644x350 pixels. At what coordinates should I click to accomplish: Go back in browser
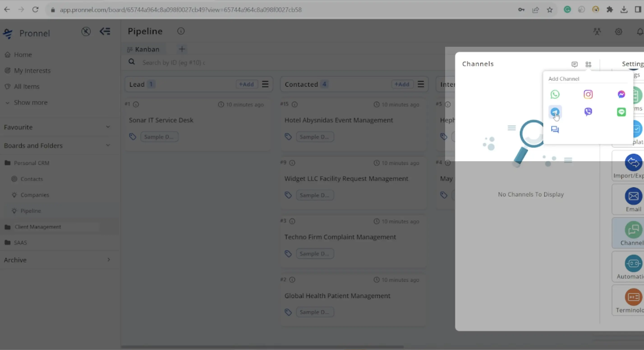pos(7,9)
